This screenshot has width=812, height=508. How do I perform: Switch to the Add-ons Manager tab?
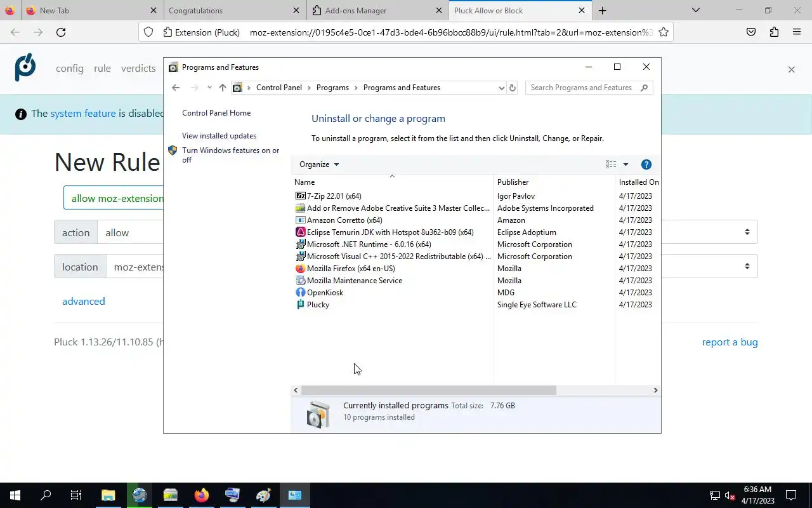(x=377, y=11)
